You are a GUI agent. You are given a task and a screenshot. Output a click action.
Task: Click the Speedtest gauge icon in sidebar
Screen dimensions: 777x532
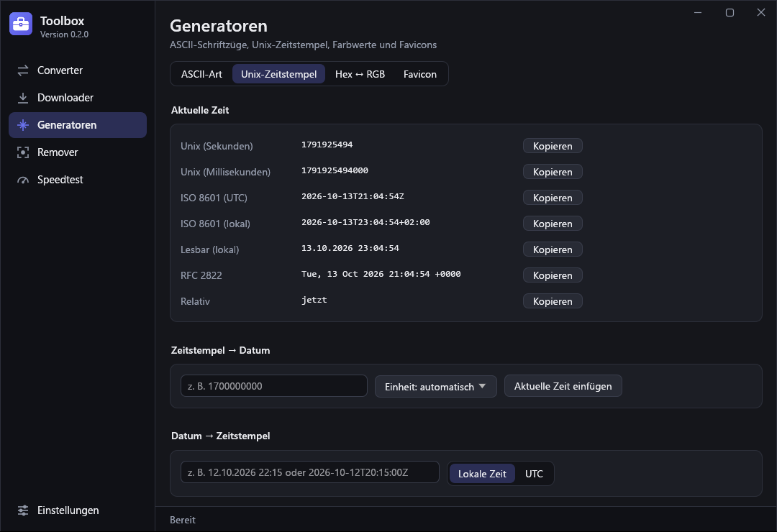pyautogui.click(x=23, y=179)
